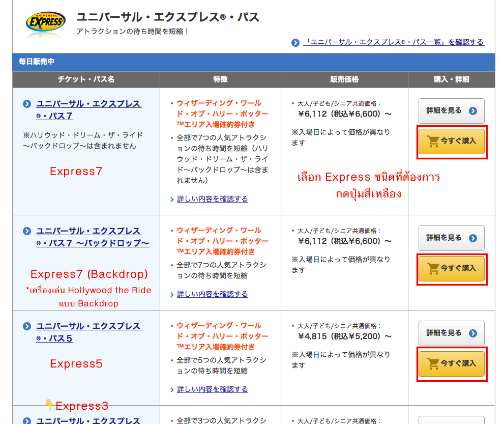
Task: Click arrow icon on Pass 7 details button
Action: (473, 111)
